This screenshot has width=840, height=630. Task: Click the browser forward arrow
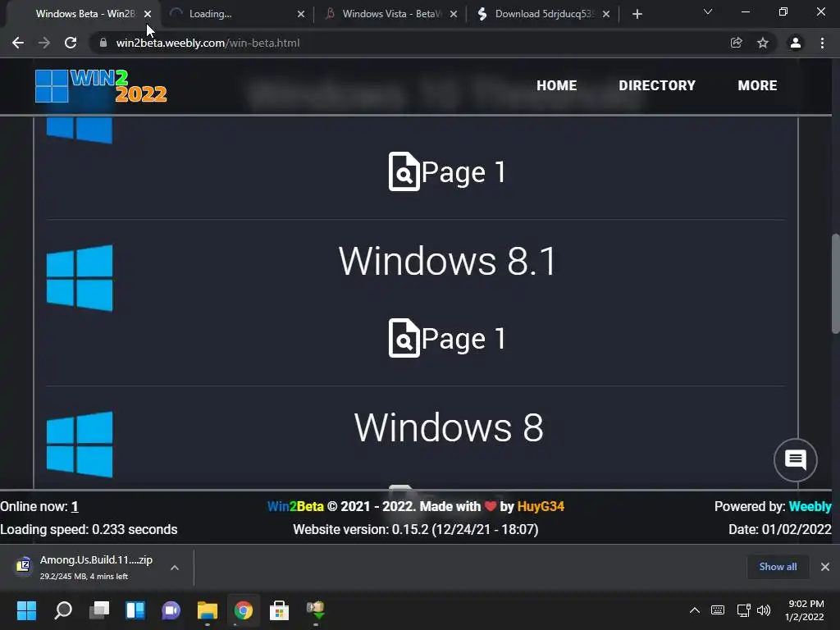44,43
